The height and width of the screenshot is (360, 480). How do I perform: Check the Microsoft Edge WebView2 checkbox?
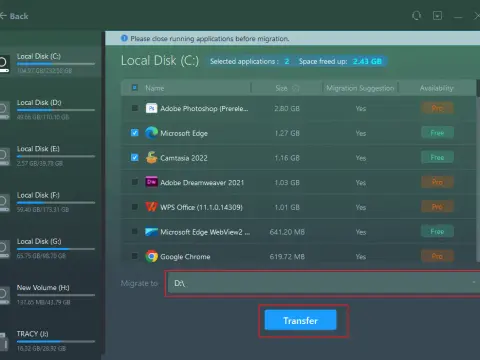[135, 231]
